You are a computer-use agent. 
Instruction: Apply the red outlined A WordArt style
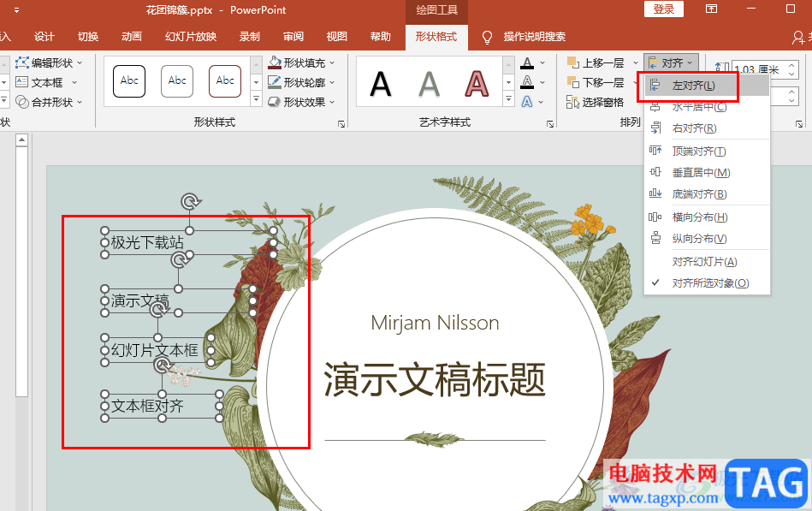tap(477, 84)
